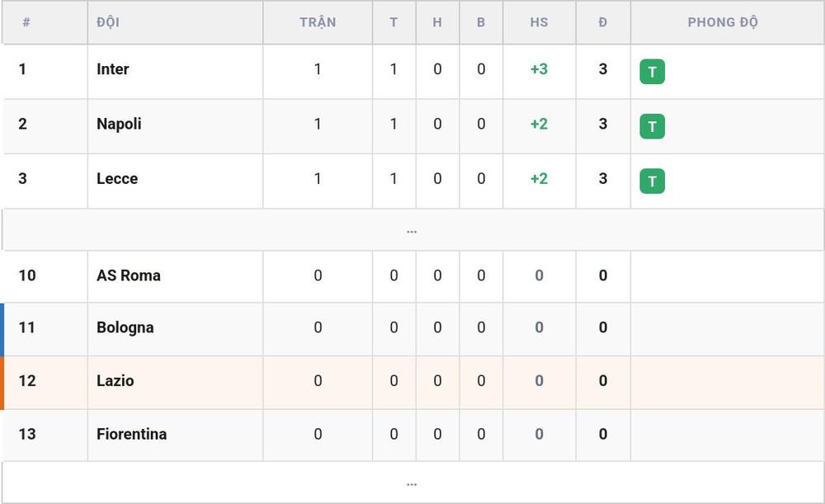Click the TRẬN column header
825x504 pixels.
(x=318, y=22)
